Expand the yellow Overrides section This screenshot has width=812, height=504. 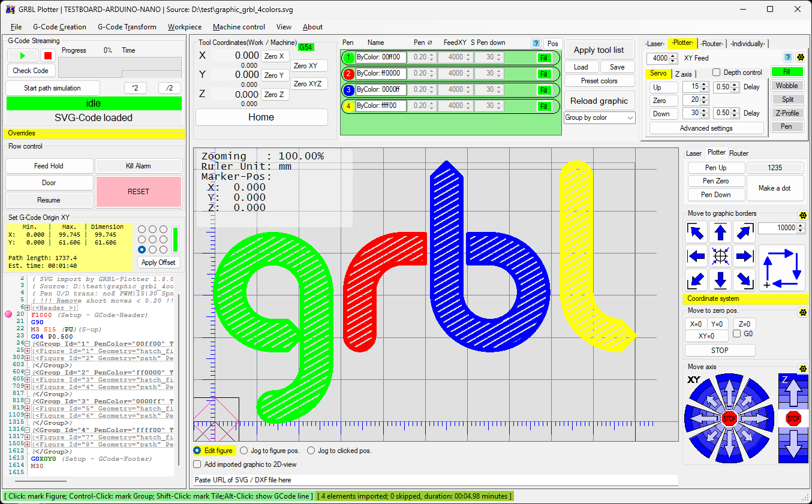tap(95, 133)
